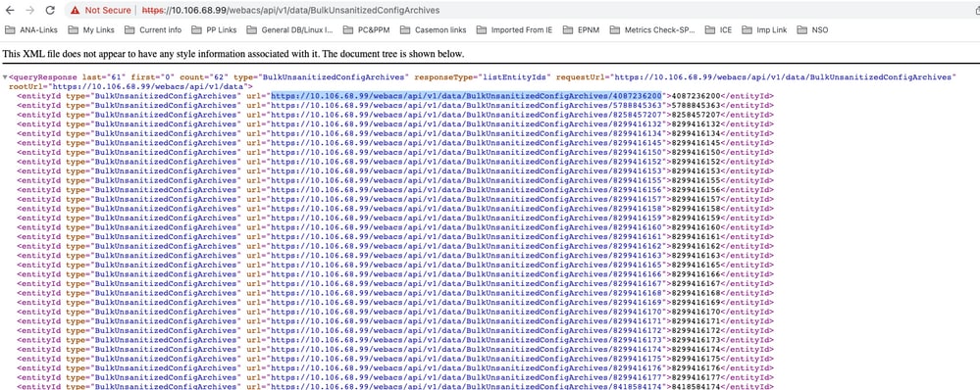Click entity ID value 8258457207
Image resolution: width=980 pixels, height=390 pixels.
(x=696, y=115)
